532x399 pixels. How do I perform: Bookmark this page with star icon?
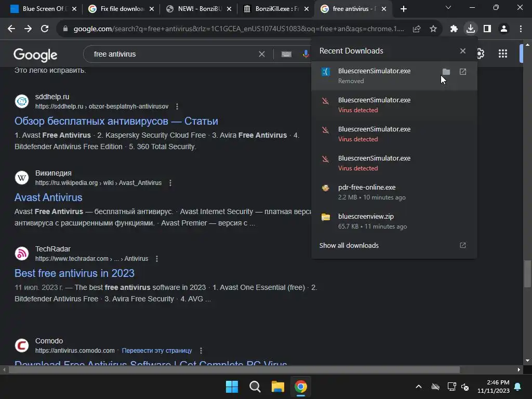tap(433, 29)
